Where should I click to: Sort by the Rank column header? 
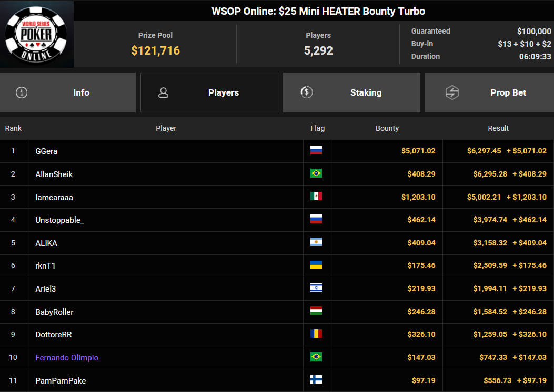point(14,128)
